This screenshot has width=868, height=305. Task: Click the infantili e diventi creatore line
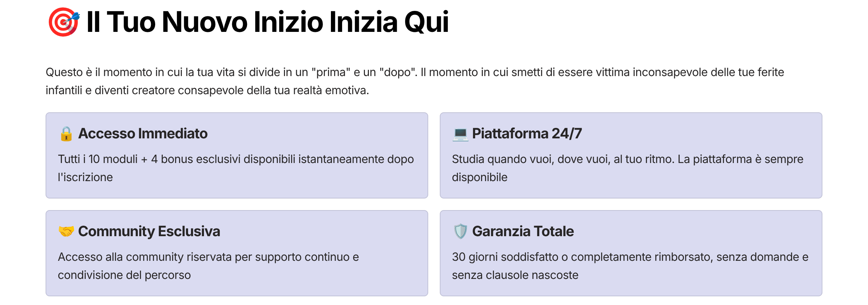pyautogui.click(x=207, y=91)
